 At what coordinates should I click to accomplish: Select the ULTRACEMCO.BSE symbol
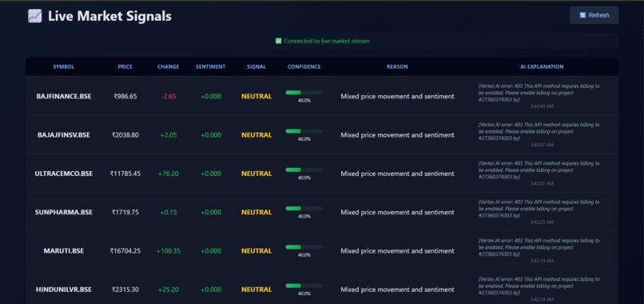64,174
